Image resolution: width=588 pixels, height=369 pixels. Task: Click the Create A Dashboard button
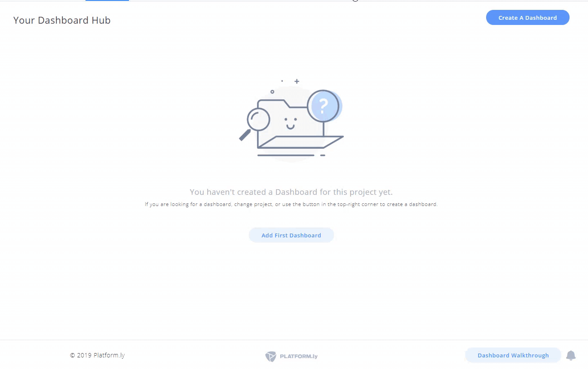pyautogui.click(x=527, y=18)
